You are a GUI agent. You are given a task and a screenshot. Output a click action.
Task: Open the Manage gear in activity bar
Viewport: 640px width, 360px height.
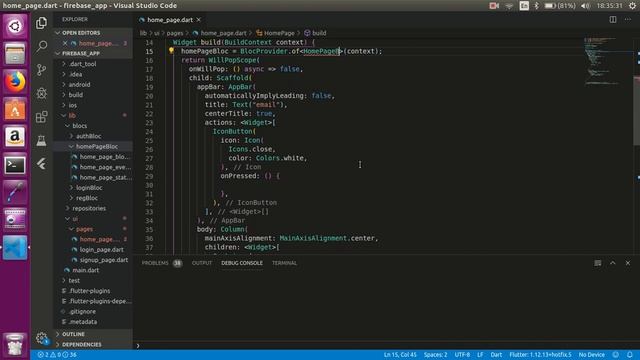pos(41,338)
